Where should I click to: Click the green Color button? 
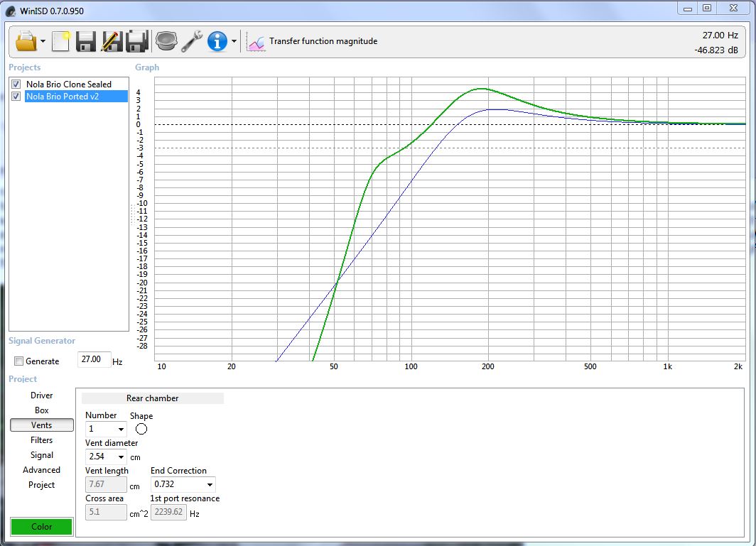pos(41,526)
